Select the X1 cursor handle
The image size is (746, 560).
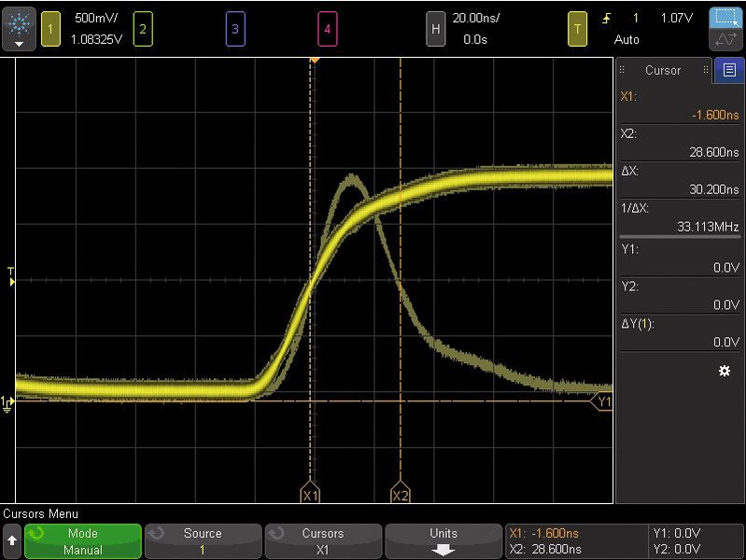[310, 493]
